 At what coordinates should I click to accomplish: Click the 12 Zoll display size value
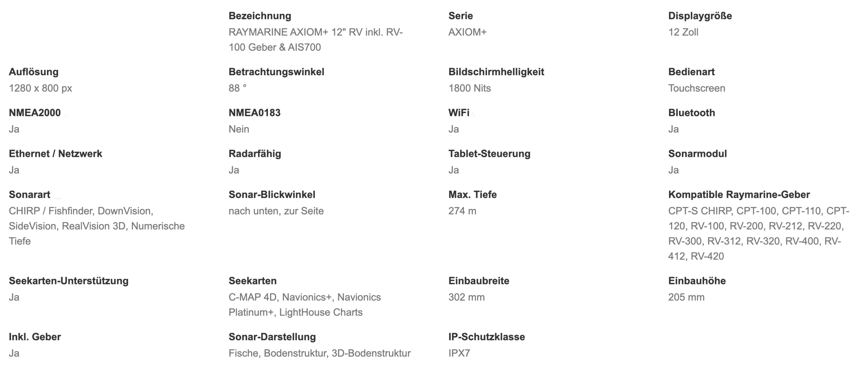click(683, 32)
